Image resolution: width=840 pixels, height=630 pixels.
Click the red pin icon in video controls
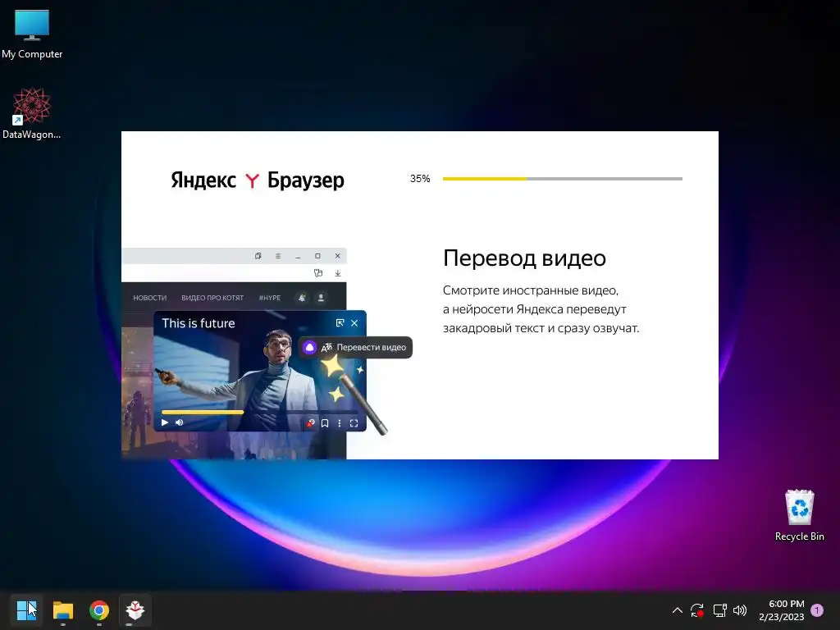pos(310,423)
